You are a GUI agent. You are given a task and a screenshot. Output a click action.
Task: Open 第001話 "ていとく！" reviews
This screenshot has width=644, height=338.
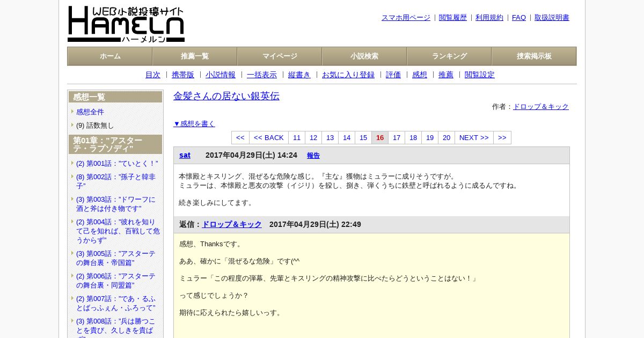(117, 164)
